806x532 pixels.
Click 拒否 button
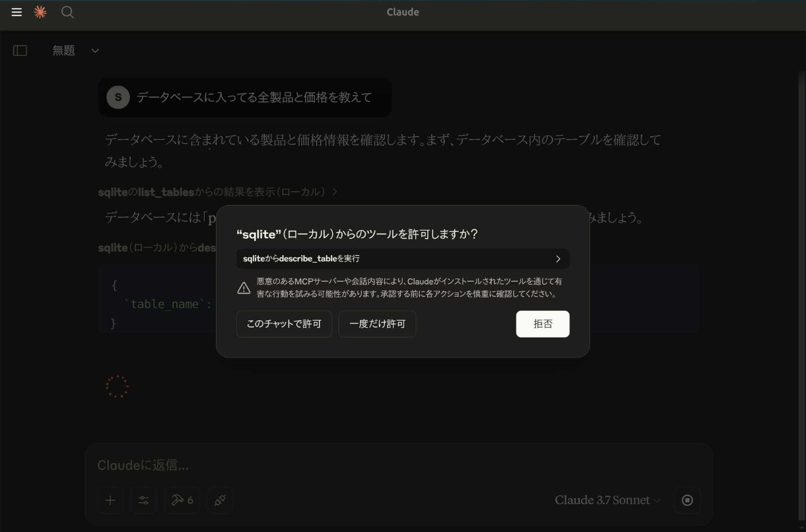pos(543,324)
